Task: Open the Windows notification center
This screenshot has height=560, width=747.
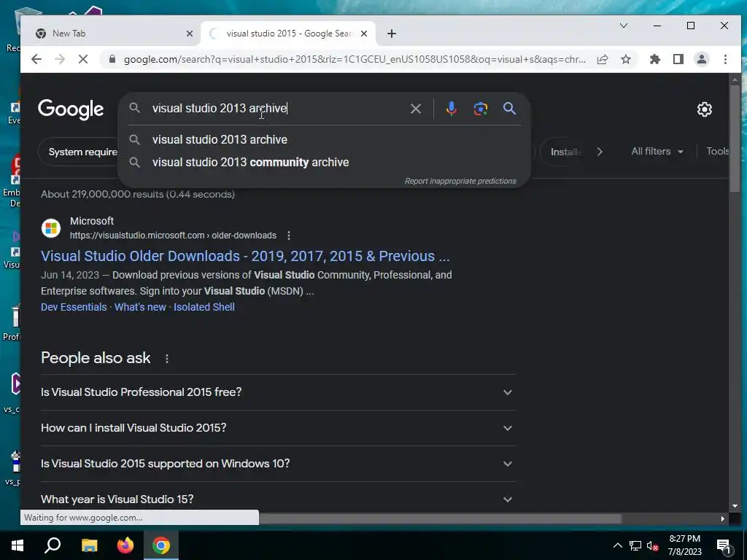Action: [724, 546]
